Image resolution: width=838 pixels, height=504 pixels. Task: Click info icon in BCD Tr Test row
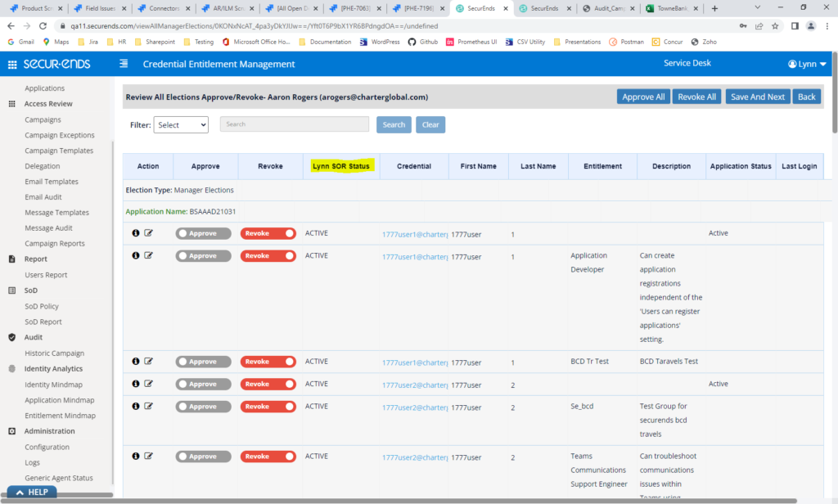[136, 362]
